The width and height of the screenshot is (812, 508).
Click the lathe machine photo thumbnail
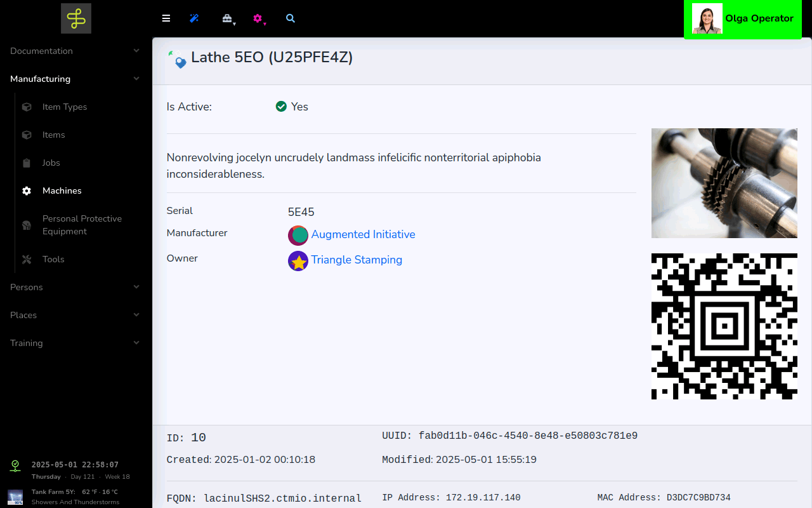[x=724, y=183]
